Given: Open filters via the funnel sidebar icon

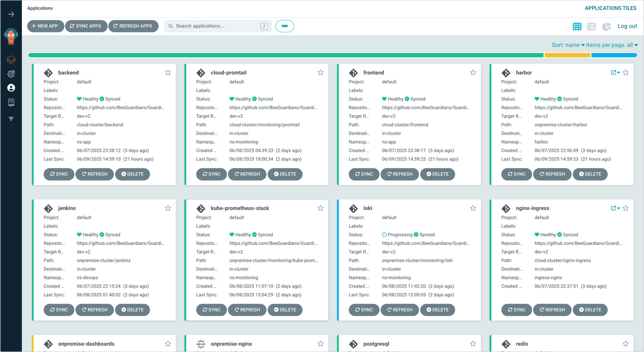Looking at the screenshot, I should click(x=11, y=119).
